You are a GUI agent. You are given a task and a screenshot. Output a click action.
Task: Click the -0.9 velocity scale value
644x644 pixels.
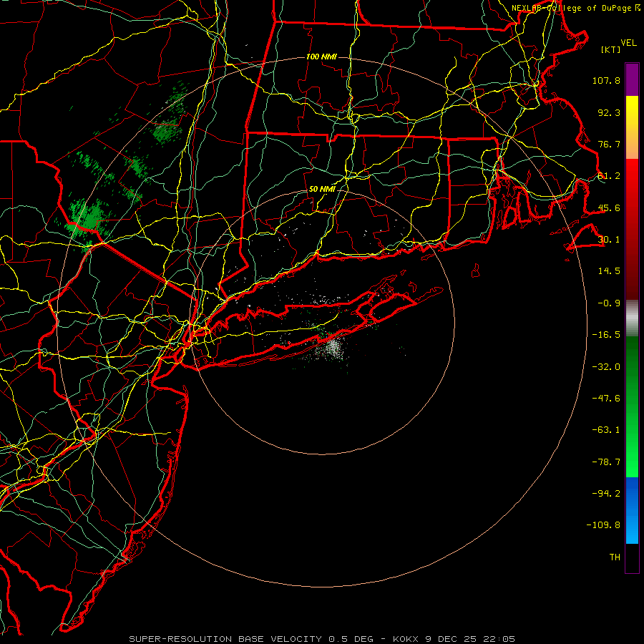coord(609,303)
